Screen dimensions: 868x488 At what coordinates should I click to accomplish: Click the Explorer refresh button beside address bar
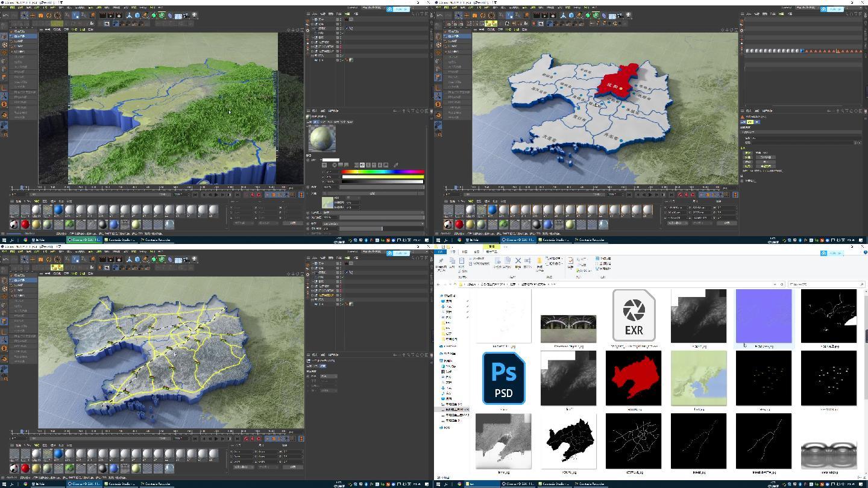click(782, 284)
